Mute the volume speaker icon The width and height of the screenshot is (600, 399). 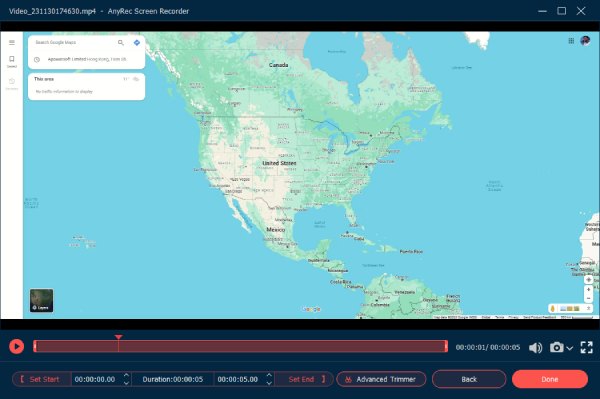tap(535, 347)
